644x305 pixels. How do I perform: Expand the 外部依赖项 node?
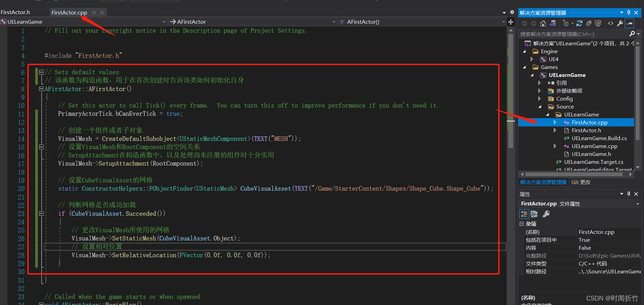540,91
